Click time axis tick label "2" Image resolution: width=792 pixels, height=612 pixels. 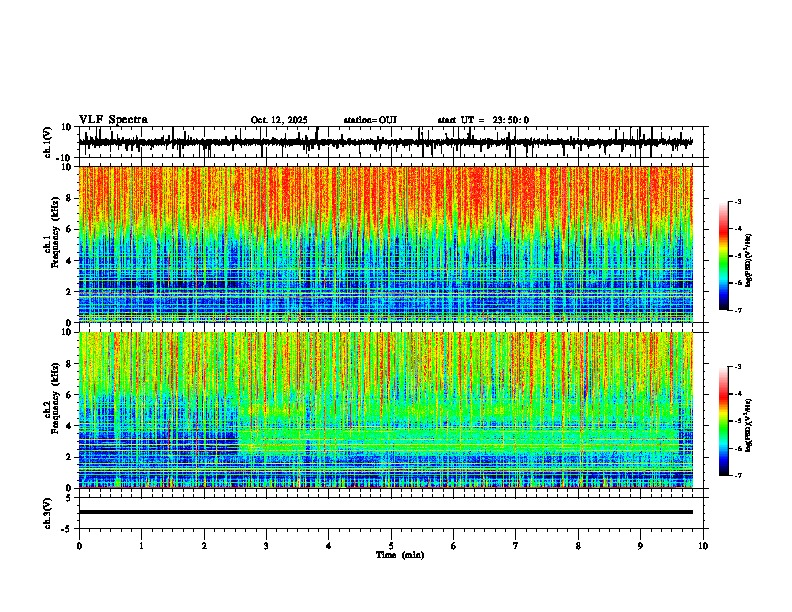click(x=204, y=546)
